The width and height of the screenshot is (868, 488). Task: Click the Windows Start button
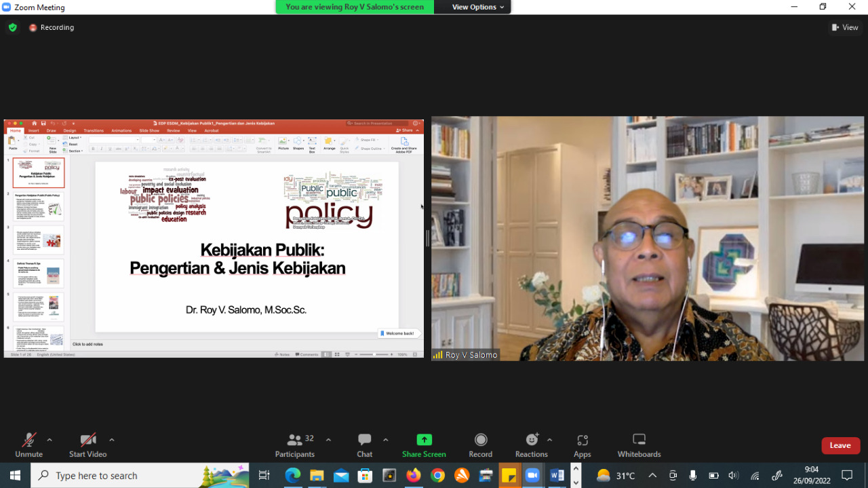click(x=15, y=476)
